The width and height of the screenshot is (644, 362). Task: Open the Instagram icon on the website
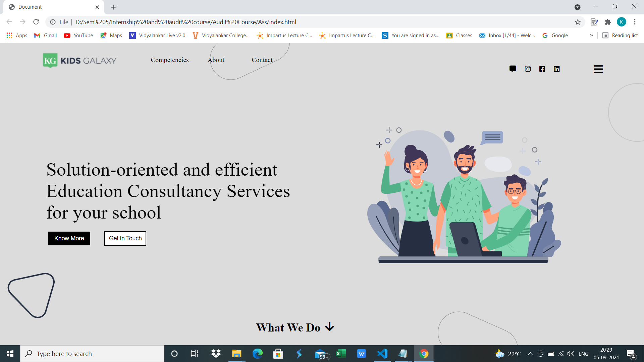point(527,69)
